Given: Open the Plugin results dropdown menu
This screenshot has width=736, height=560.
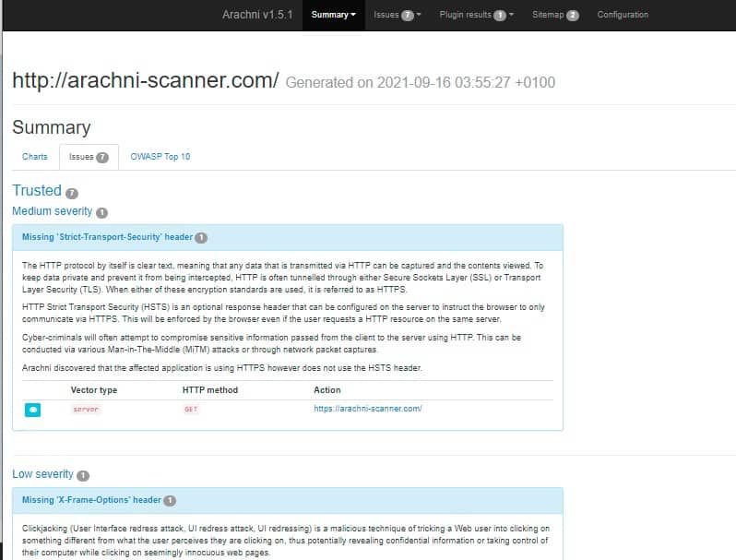Looking at the screenshot, I should coord(476,15).
